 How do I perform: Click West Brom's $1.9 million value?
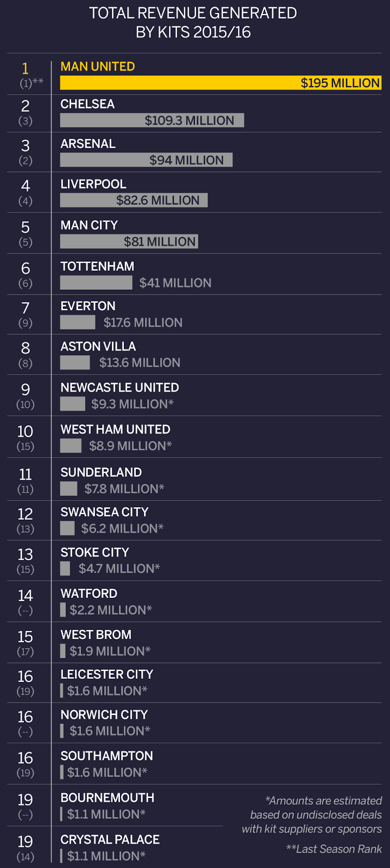click(110, 651)
